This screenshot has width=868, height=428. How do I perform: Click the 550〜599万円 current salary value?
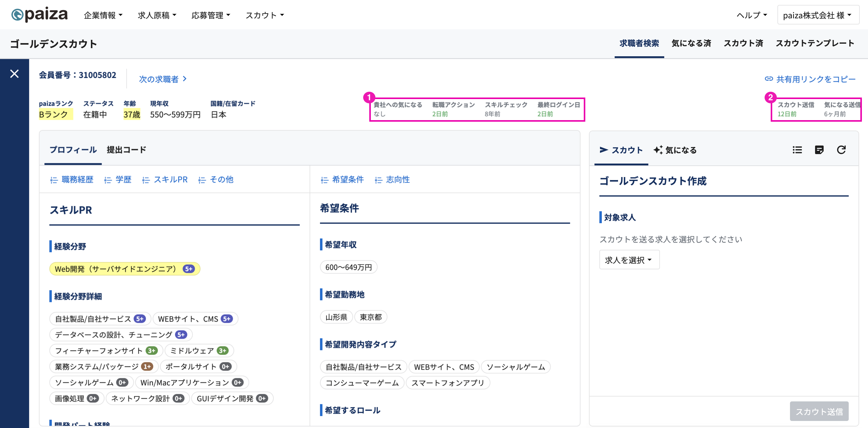(175, 115)
